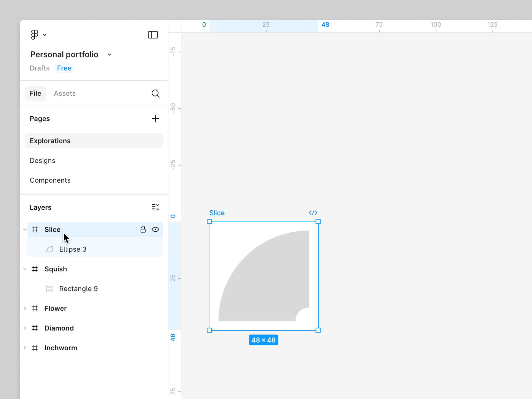532x399 pixels.
Task: Collapse the Slice layer group
Action: click(25, 229)
